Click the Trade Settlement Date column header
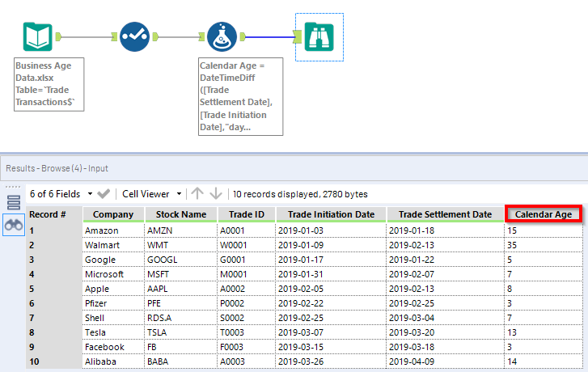The image size is (588, 372). click(x=445, y=214)
